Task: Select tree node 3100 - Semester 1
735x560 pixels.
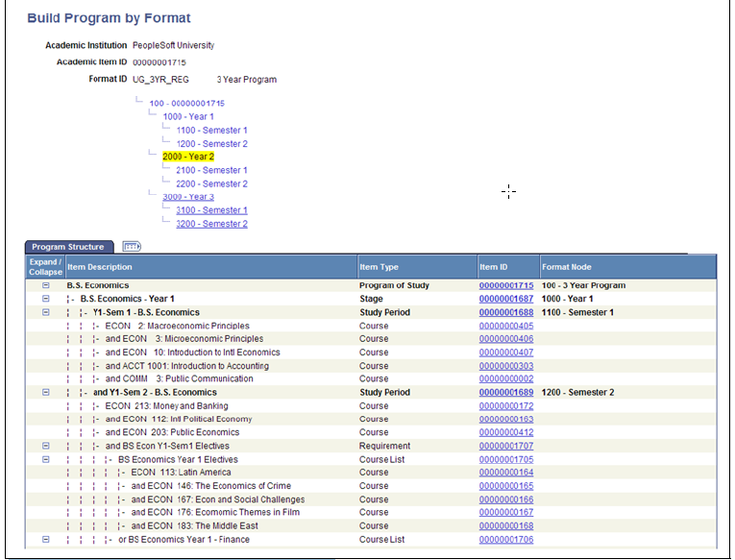Action: click(211, 210)
